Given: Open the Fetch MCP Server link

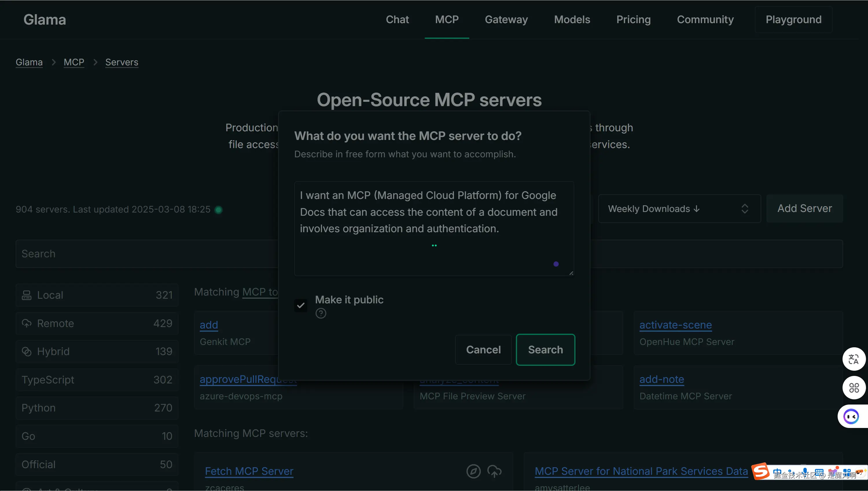Looking at the screenshot, I should point(249,471).
